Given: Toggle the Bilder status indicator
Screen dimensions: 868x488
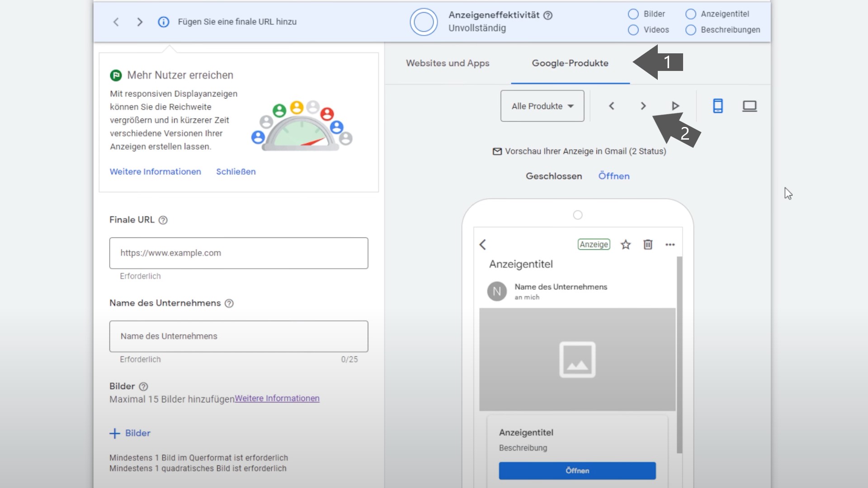Looking at the screenshot, I should tap(633, 14).
